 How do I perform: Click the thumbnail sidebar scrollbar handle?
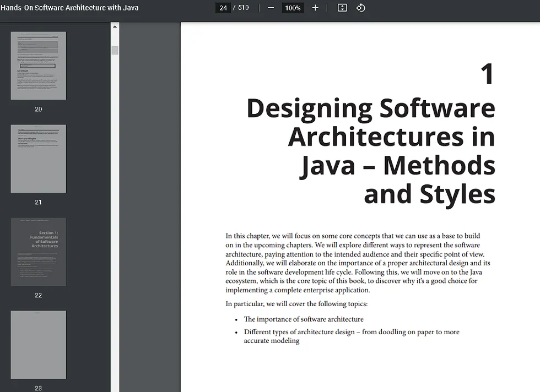pyautogui.click(x=115, y=51)
